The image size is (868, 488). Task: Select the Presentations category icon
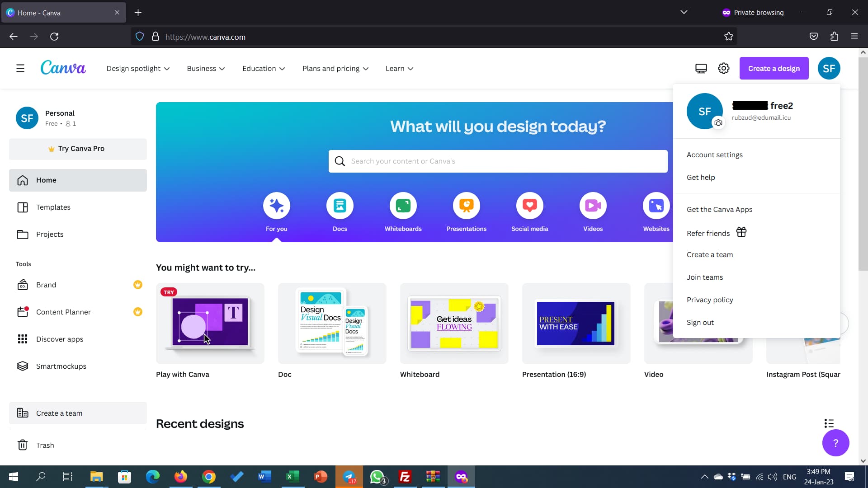(x=466, y=206)
